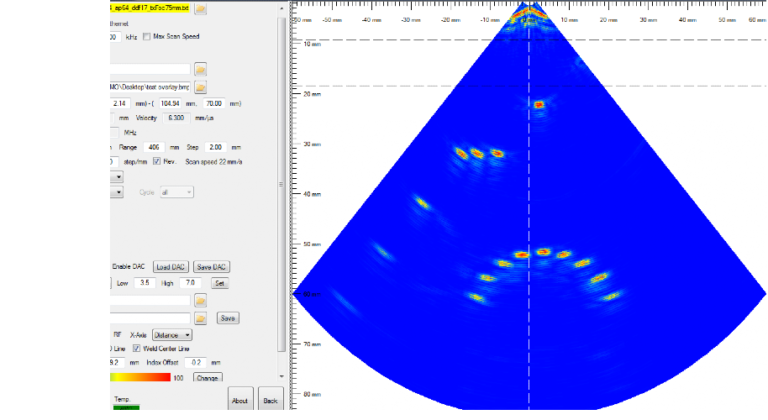Open the X-Axis Distance dropdown
Screen dimensions: 768x420
point(173,334)
